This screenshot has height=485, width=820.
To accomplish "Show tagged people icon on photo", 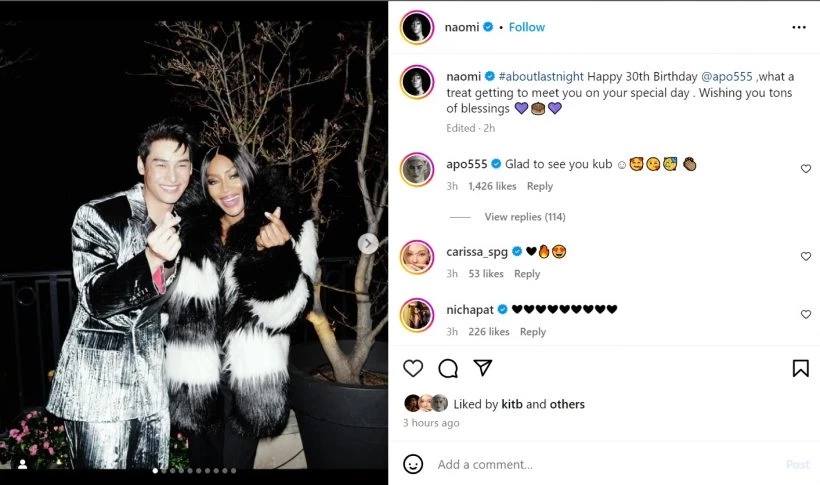I will click(22, 464).
